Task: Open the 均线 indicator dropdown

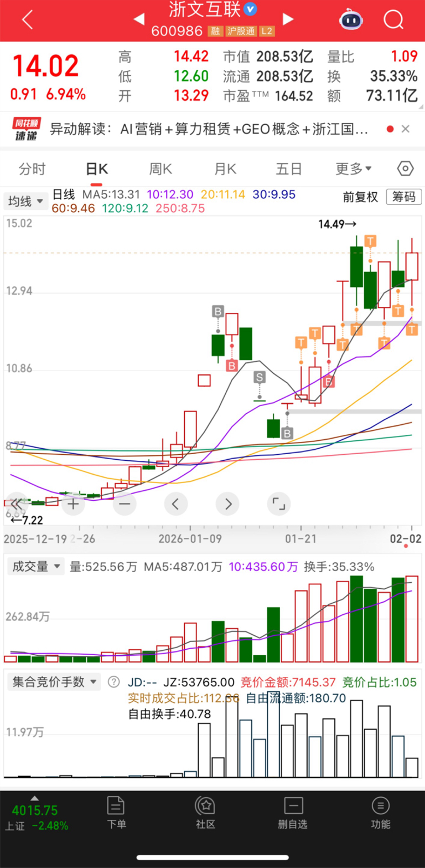Action: click(26, 202)
